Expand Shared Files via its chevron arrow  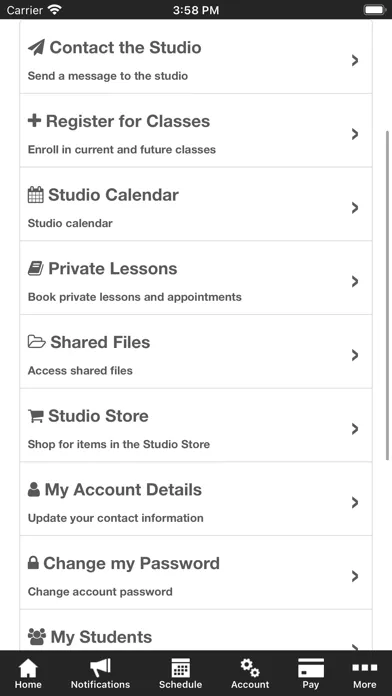tap(355, 355)
